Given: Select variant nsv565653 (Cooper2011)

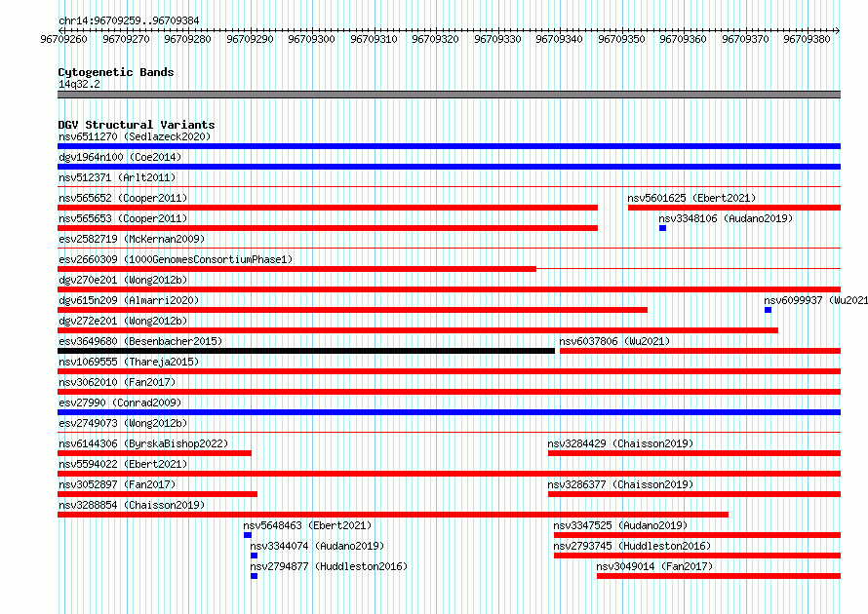Looking at the screenshot, I should 123,218.
